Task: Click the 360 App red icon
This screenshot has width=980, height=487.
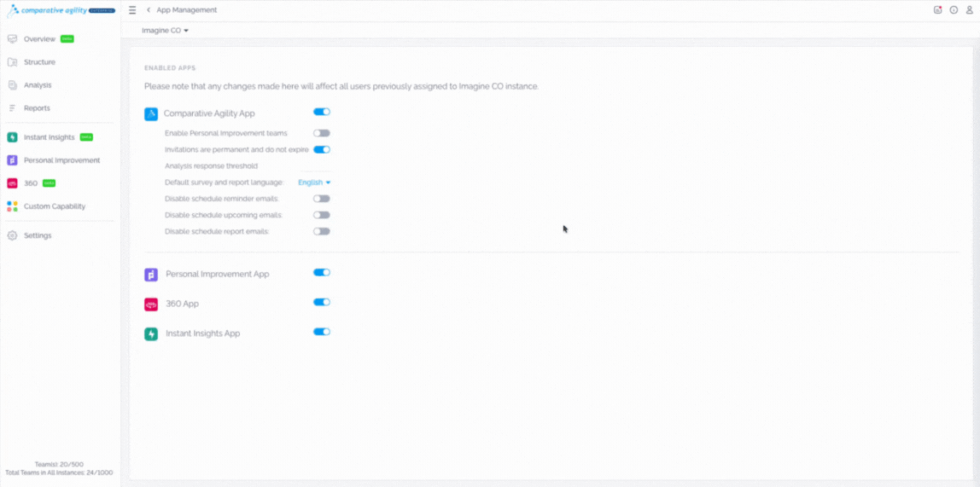Action: (x=151, y=304)
